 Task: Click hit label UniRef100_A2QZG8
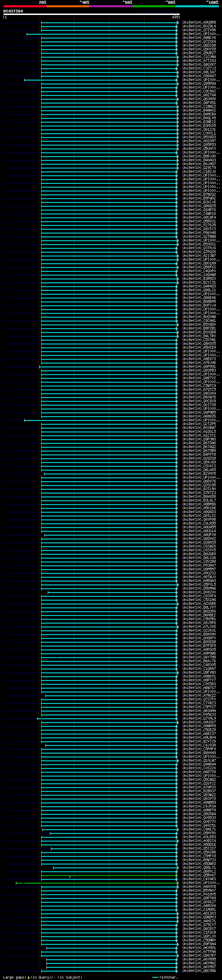[199, 459]
